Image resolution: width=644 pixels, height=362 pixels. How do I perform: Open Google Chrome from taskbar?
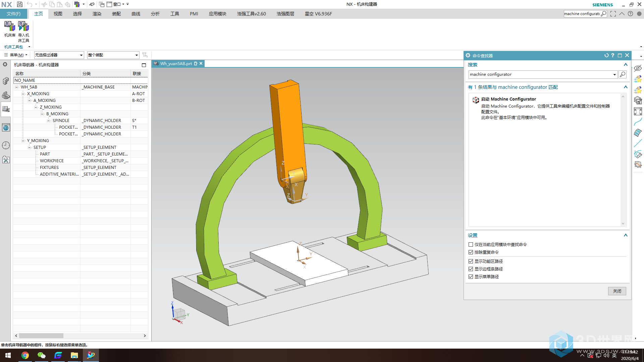tap(25, 355)
